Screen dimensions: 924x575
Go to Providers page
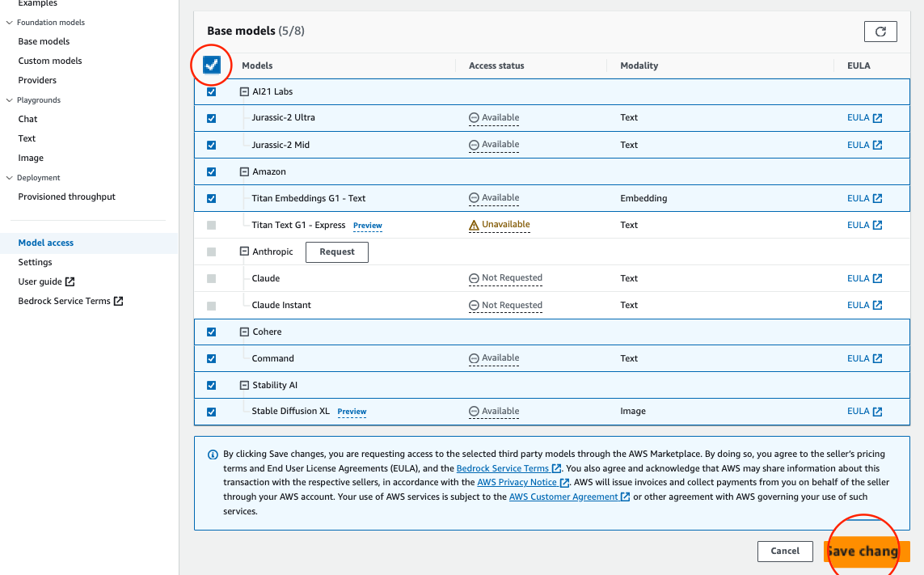(x=37, y=80)
